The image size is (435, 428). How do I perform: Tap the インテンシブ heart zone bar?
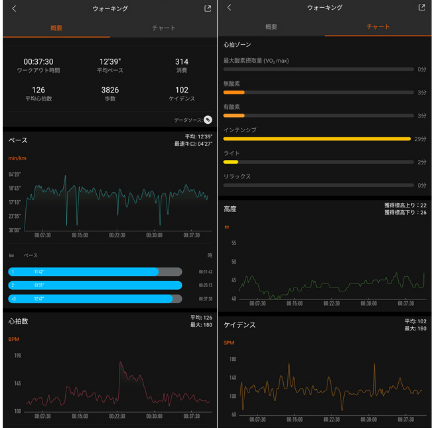coord(318,139)
